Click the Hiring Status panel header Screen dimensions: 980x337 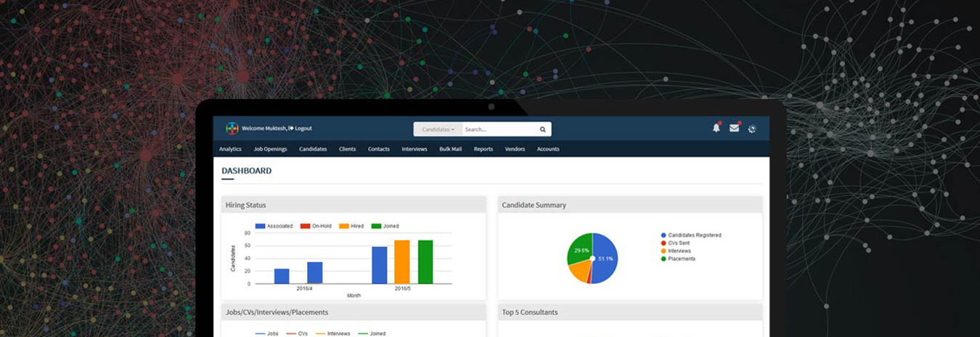pos(354,205)
